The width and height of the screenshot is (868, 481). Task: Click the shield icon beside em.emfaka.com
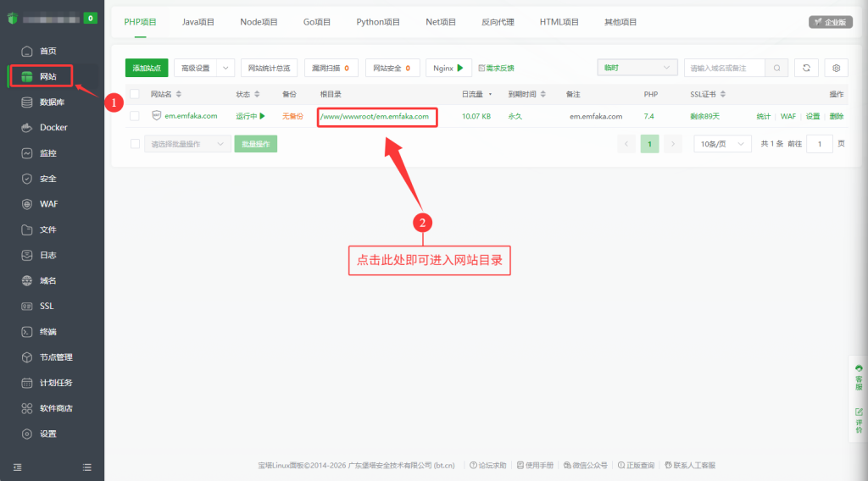[156, 115]
